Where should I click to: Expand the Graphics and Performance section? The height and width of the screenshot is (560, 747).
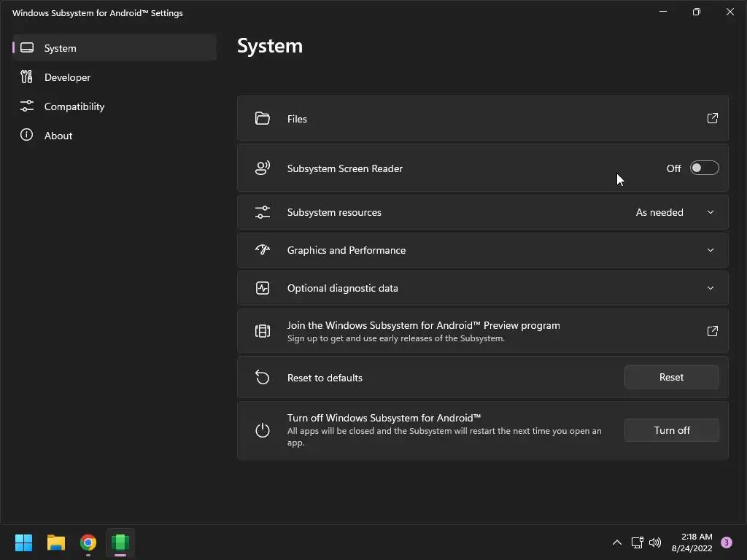pyautogui.click(x=711, y=250)
